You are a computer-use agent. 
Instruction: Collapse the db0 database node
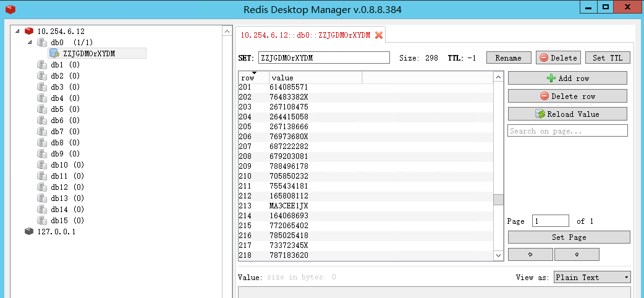pyautogui.click(x=30, y=42)
